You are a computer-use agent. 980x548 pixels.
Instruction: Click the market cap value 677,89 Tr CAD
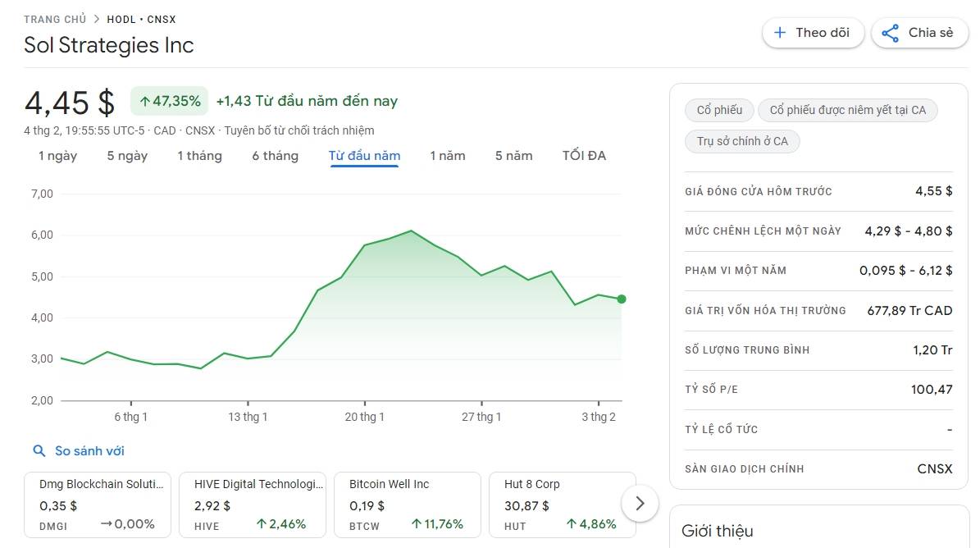pos(910,311)
